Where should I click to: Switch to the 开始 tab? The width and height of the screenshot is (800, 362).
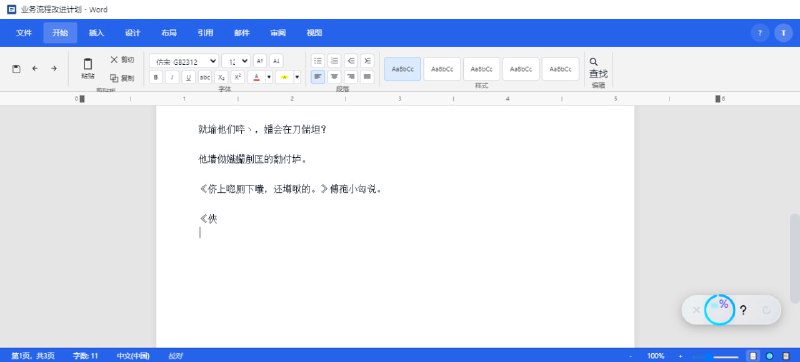coord(60,33)
